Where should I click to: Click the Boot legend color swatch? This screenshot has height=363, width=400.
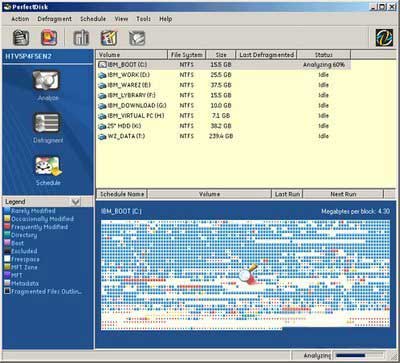(7, 243)
